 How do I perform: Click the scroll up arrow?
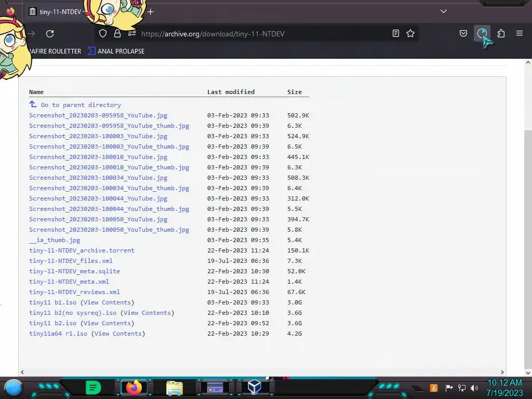(528, 63)
